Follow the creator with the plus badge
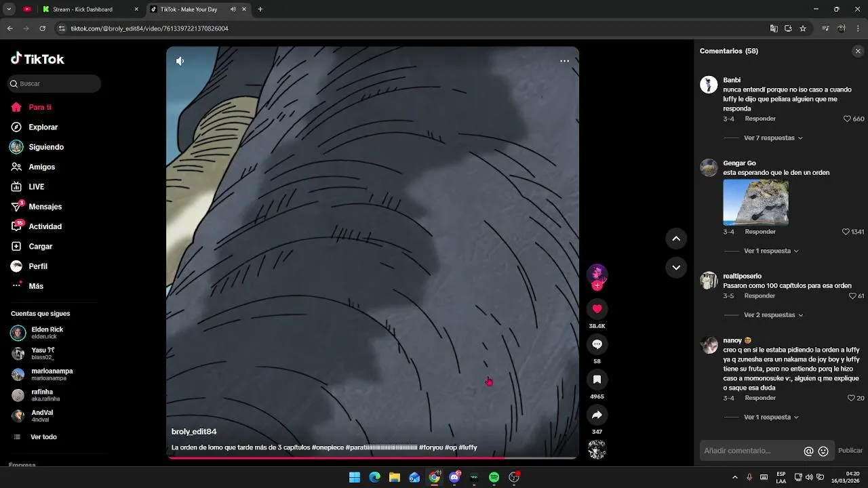 (597, 286)
